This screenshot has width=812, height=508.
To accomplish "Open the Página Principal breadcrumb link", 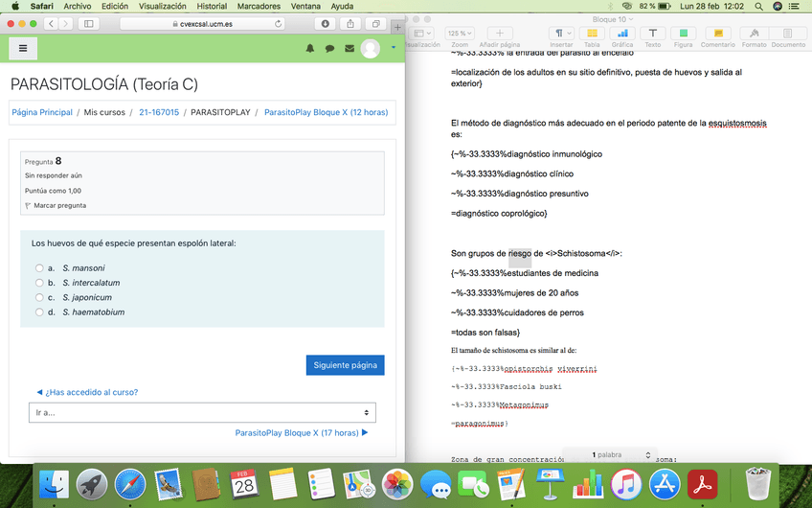I will [42, 112].
